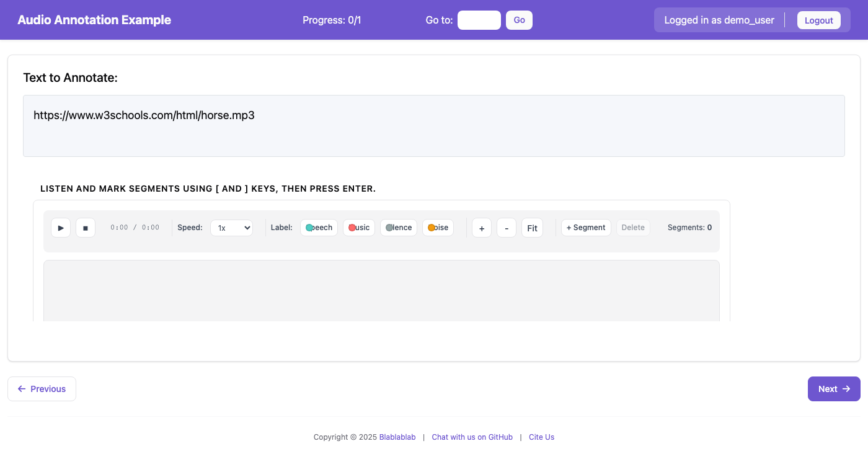Screen dimensions: 868x472
Task: Click the Logged in as demo_user text
Action: tap(719, 20)
